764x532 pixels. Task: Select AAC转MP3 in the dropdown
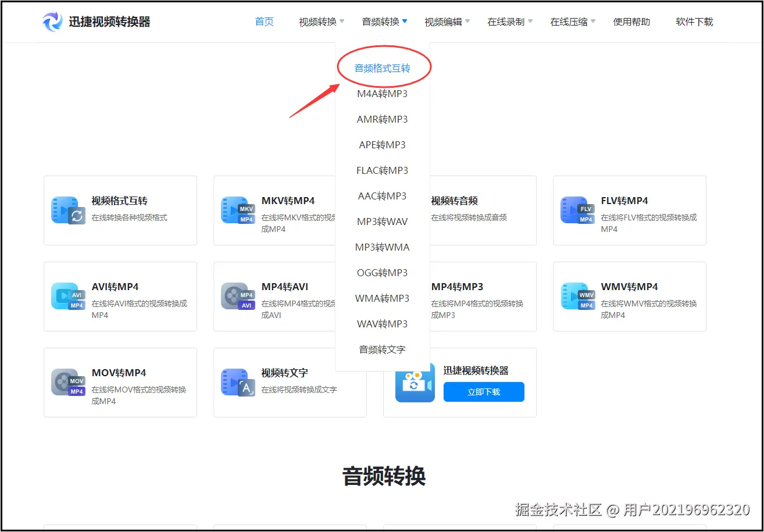pos(383,196)
